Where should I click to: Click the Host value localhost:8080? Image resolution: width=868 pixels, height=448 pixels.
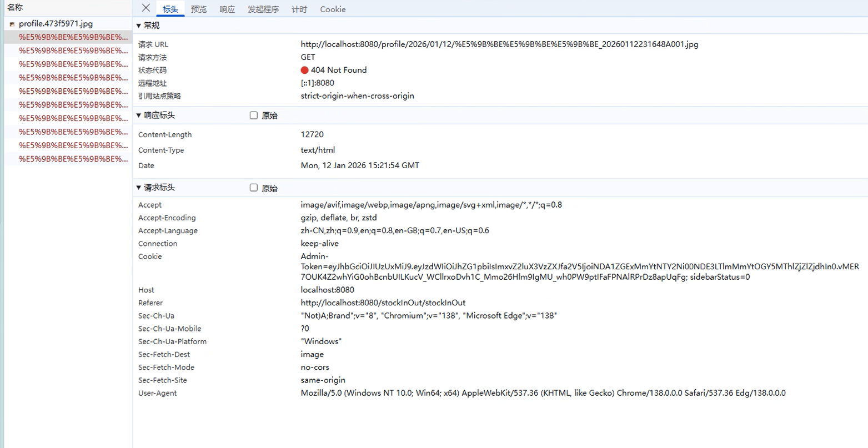(327, 290)
